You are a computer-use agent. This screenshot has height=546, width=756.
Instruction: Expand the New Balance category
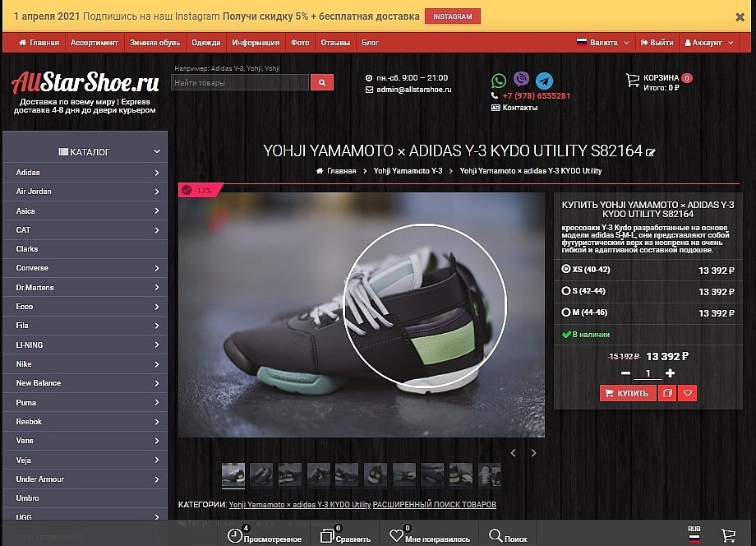point(157,383)
